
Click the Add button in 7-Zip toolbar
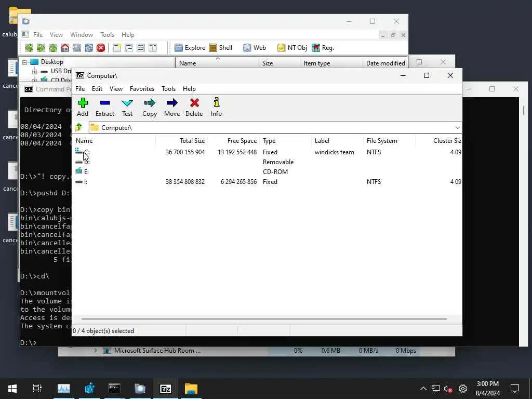[83, 107]
